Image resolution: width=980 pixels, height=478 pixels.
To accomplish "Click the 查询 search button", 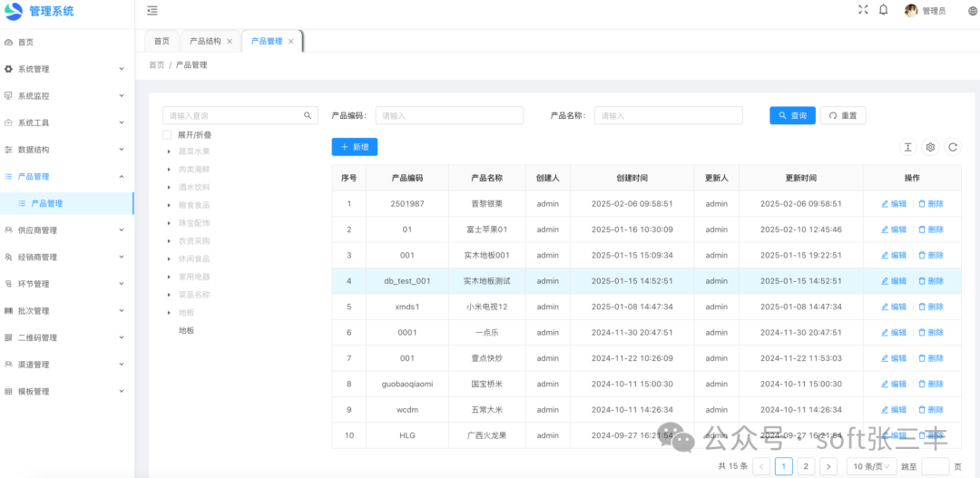I will pos(792,115).
